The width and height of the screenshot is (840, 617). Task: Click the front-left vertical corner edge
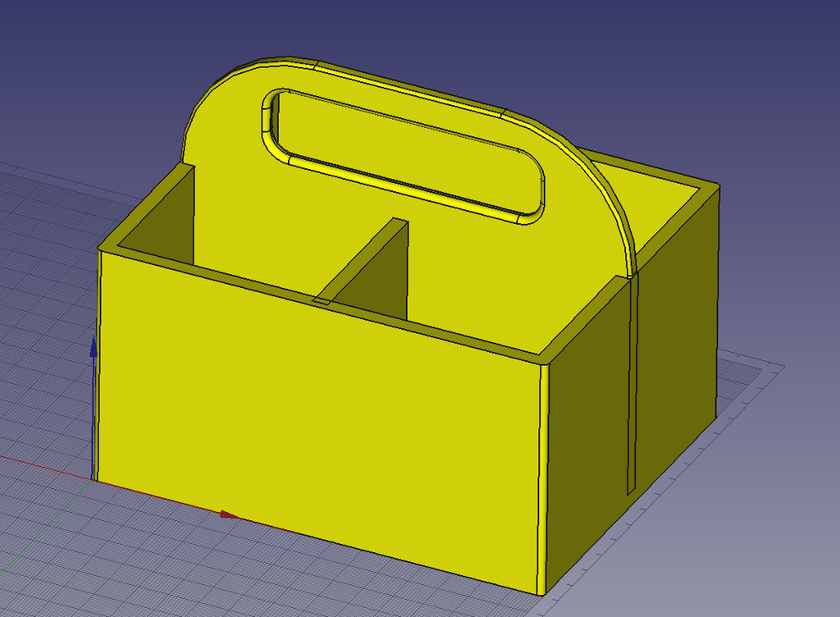click(100, 369)
